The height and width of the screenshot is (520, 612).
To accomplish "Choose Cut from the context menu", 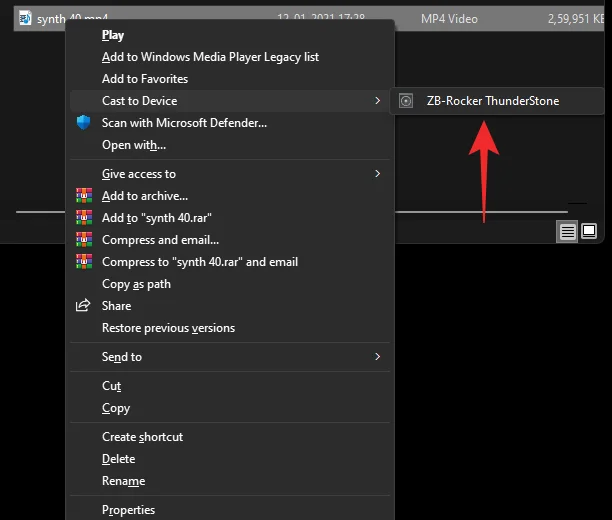I will 230,386.
